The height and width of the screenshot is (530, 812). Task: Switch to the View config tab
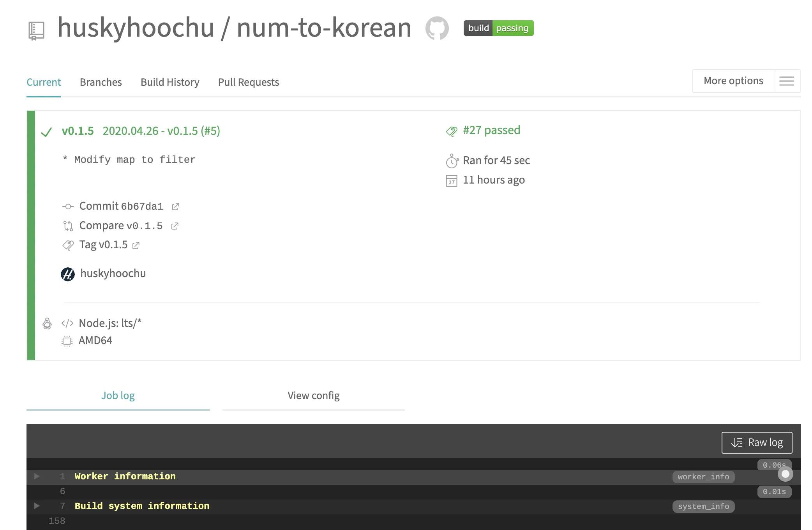click(x=313, y=396)
